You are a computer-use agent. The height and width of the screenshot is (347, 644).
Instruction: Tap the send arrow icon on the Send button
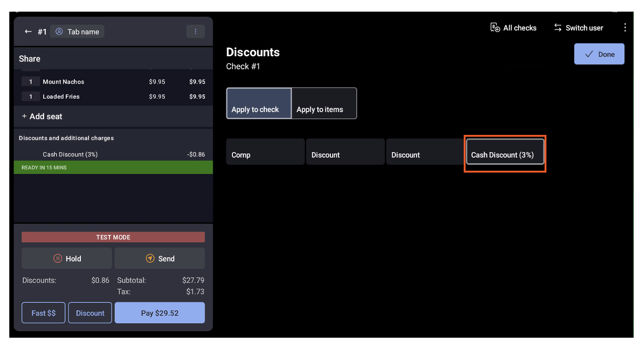pos(149,258)
